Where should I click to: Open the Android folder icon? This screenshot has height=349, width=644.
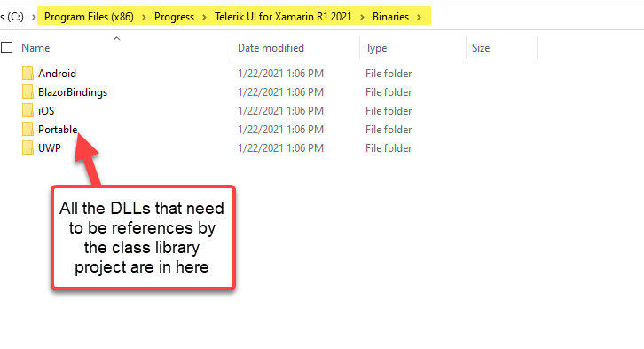[27, 73]
